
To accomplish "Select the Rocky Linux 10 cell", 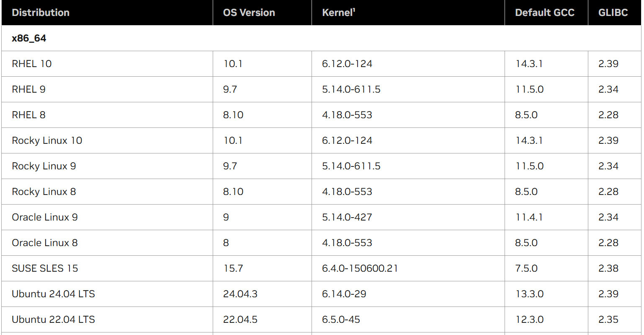I will pos(47,140).
